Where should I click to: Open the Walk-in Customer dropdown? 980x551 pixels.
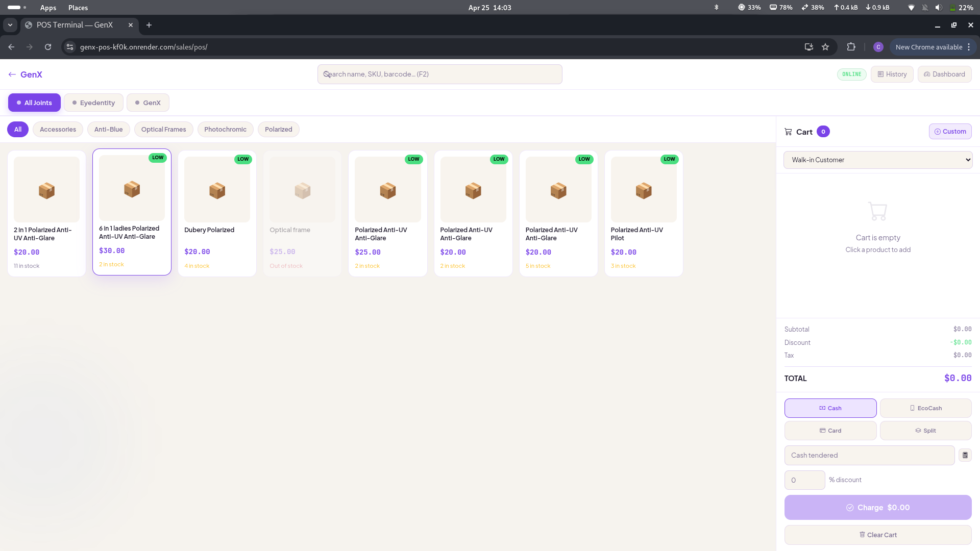877,160
